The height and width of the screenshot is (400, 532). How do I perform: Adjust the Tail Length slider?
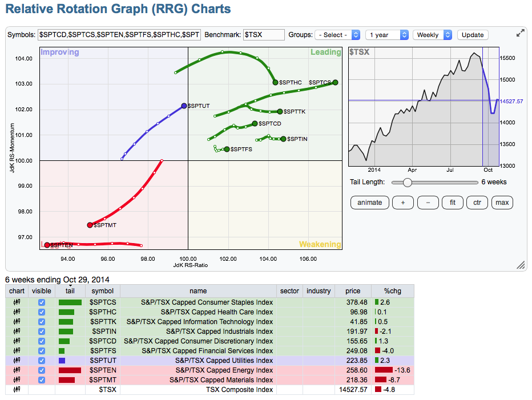408,183
